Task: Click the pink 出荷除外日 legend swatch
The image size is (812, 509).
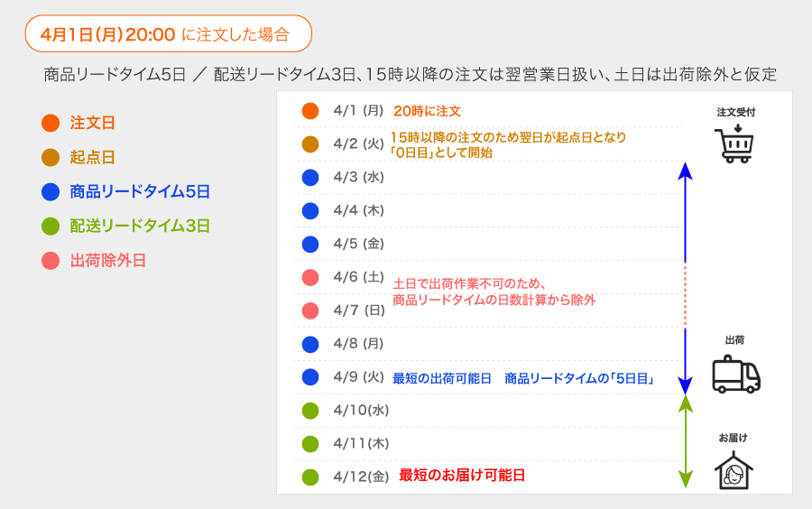Action: click(51, 261)
